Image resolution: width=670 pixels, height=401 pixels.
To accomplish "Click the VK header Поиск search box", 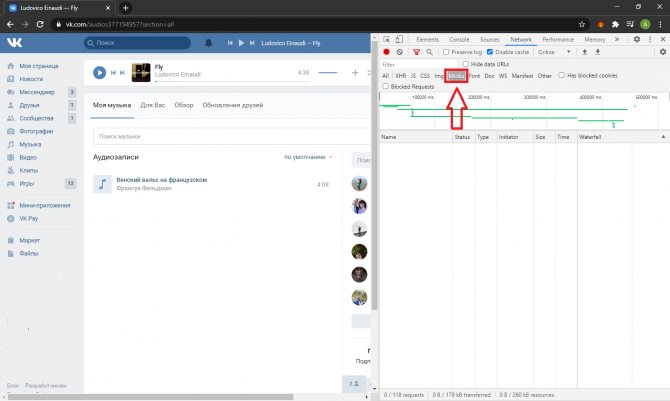I will coord(137,43).
